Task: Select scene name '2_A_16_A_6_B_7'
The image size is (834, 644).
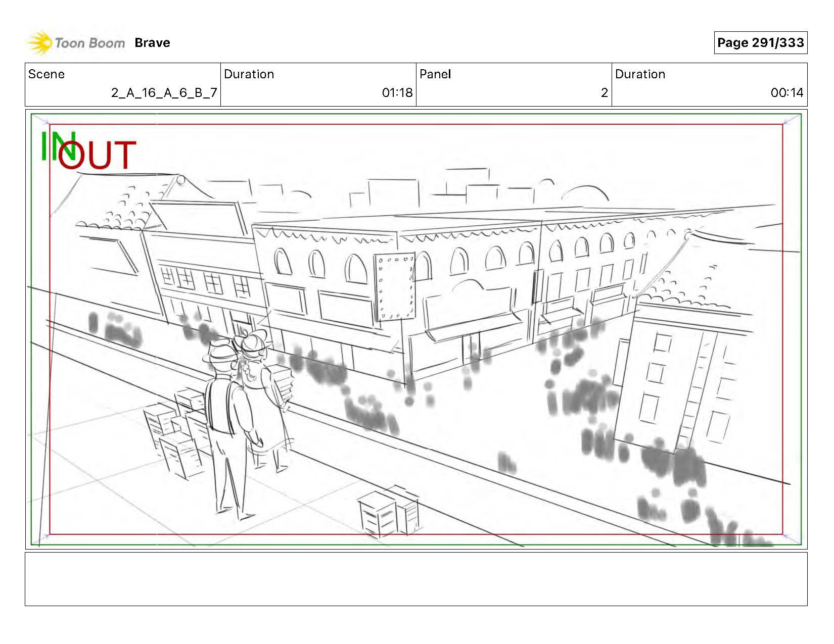Action: click(x=164, y=93)
